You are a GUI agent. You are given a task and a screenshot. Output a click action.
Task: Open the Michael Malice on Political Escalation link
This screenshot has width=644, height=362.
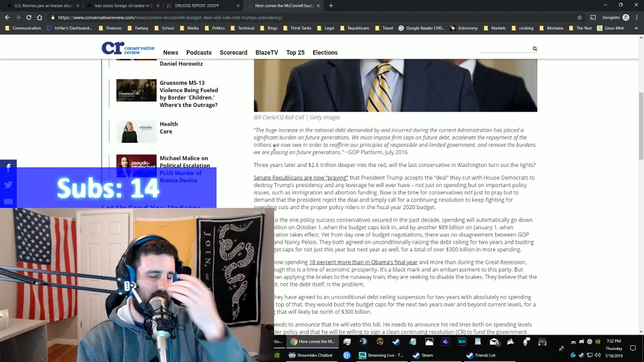(185, 162)
